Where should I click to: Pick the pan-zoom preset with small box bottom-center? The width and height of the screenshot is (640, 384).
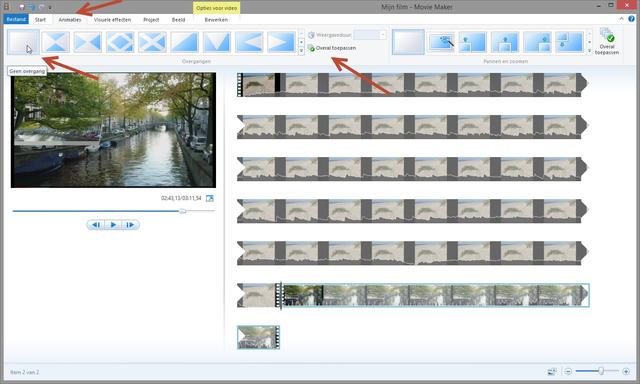[x=505, y=42]
